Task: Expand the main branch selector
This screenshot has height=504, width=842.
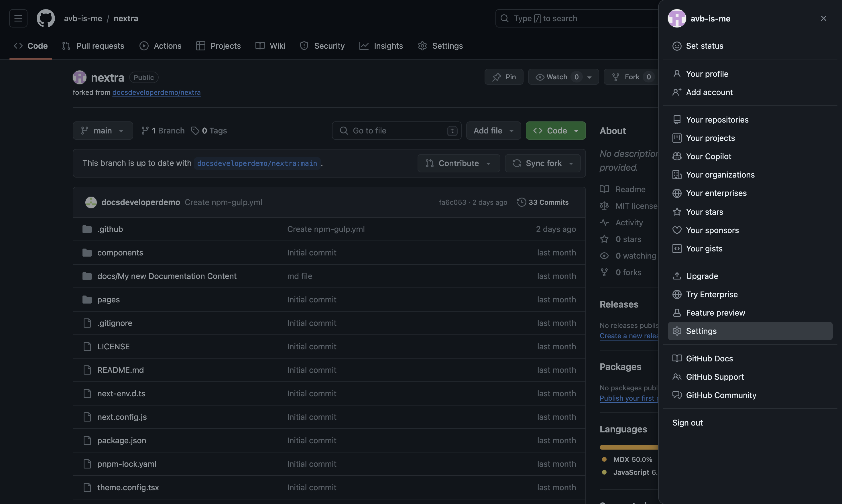Action: (103, 130)
